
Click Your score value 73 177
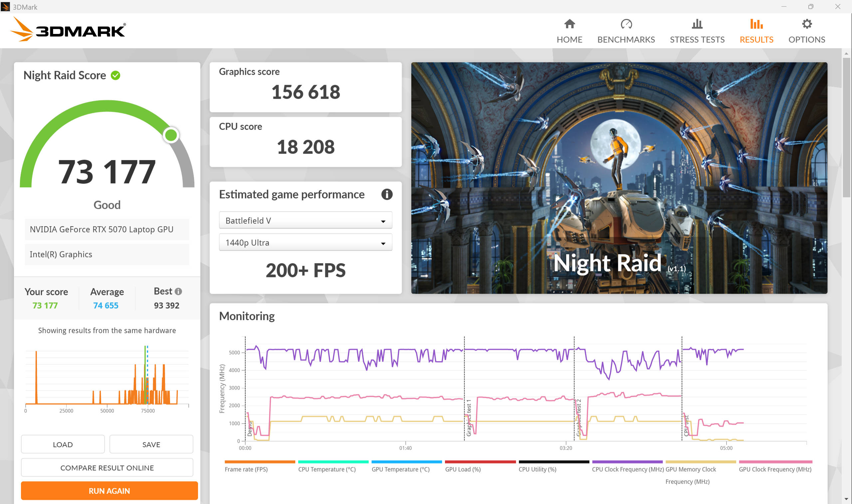[x=45, y=305]
